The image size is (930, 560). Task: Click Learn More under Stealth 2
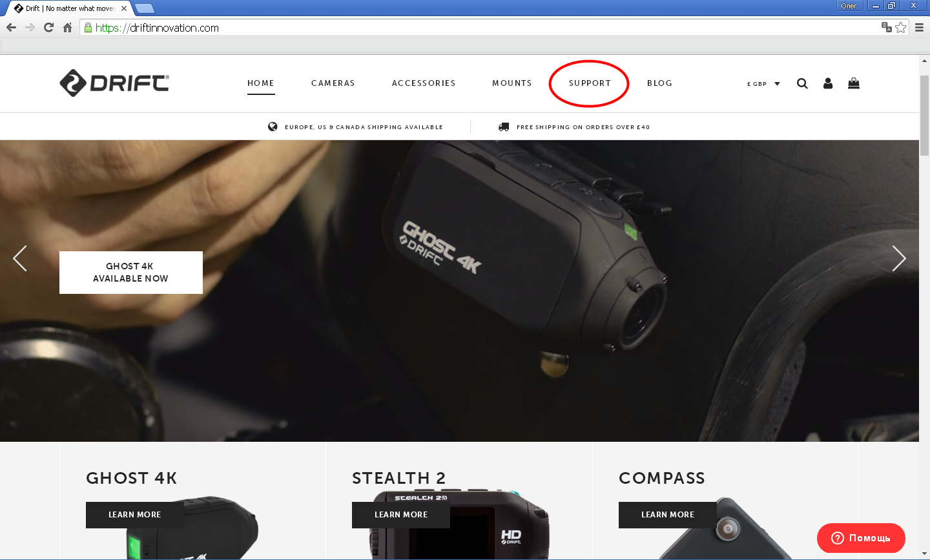point(401,515)
